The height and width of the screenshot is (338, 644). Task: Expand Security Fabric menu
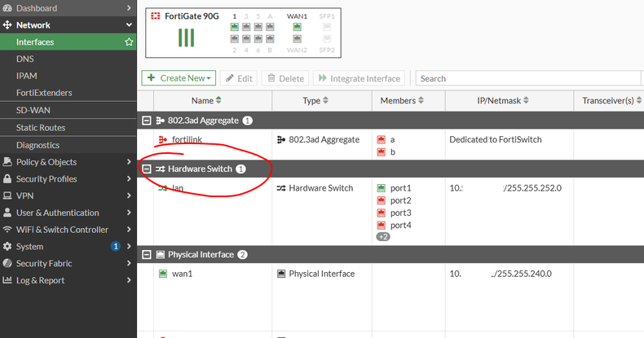[x=68, y=263]
